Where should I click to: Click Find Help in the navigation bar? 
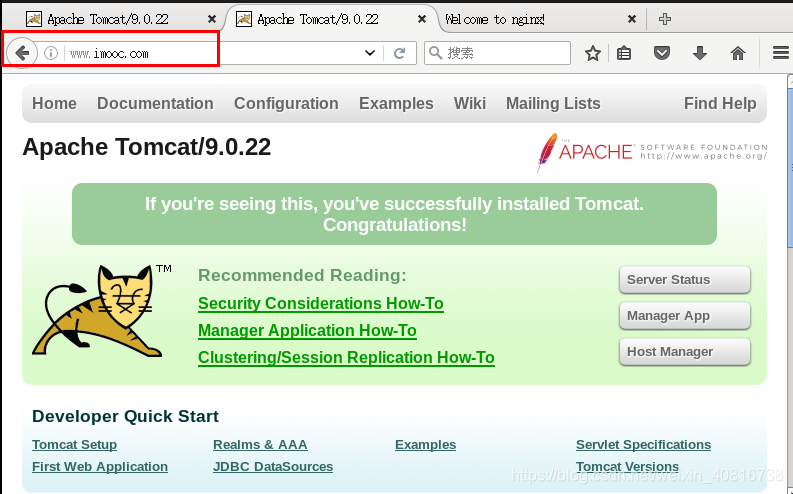coord(720,103)
